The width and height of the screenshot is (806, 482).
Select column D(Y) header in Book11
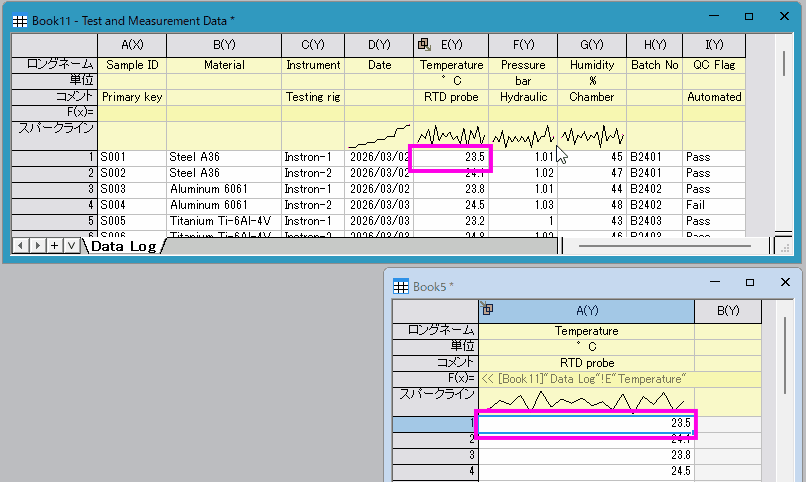(x=379, y=45)
